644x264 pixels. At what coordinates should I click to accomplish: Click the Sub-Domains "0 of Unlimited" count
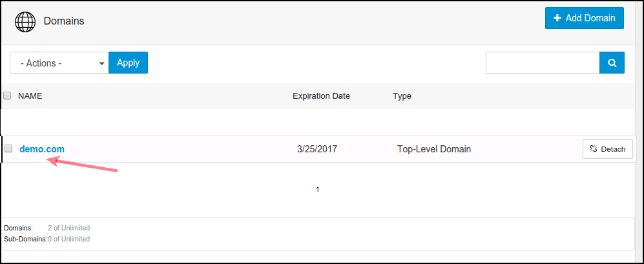pos(68,239)
